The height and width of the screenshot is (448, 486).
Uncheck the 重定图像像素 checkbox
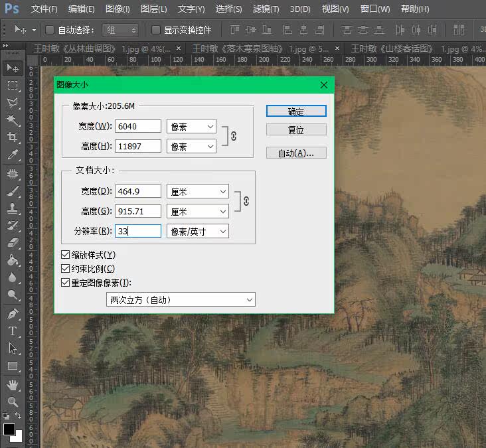pyautogui.click(x=65, y=282)
